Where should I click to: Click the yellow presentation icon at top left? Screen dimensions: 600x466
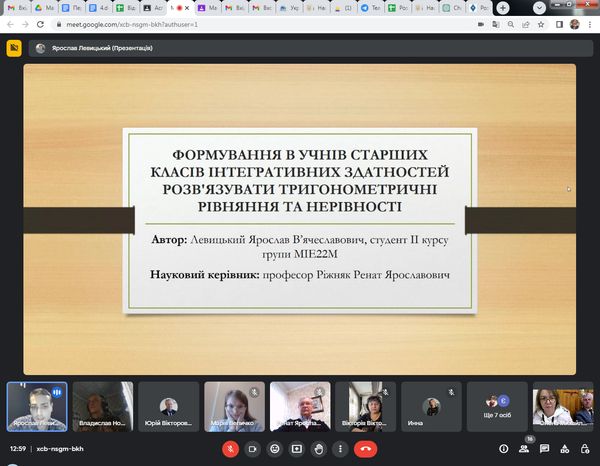pos(15,47)
